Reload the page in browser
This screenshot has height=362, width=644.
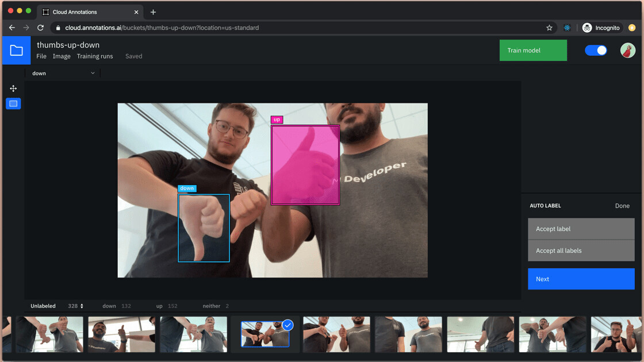click(40, 28)
